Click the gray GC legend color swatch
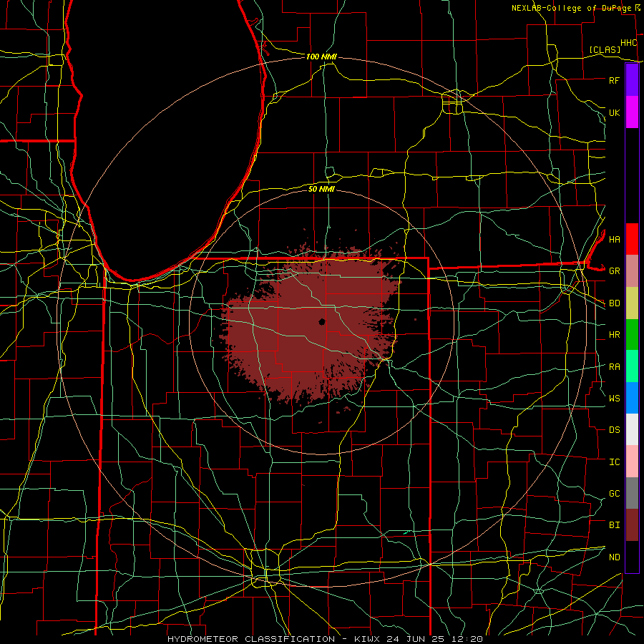 click(x=632, y=493)
